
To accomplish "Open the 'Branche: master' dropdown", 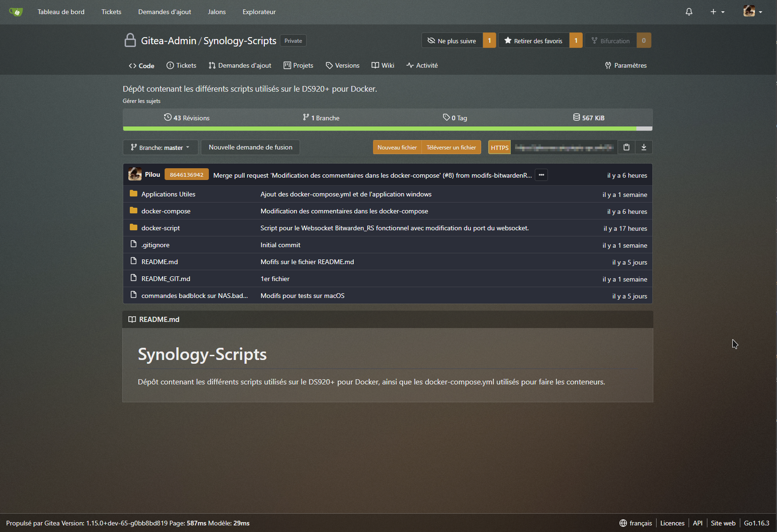I will click(160, 147).
